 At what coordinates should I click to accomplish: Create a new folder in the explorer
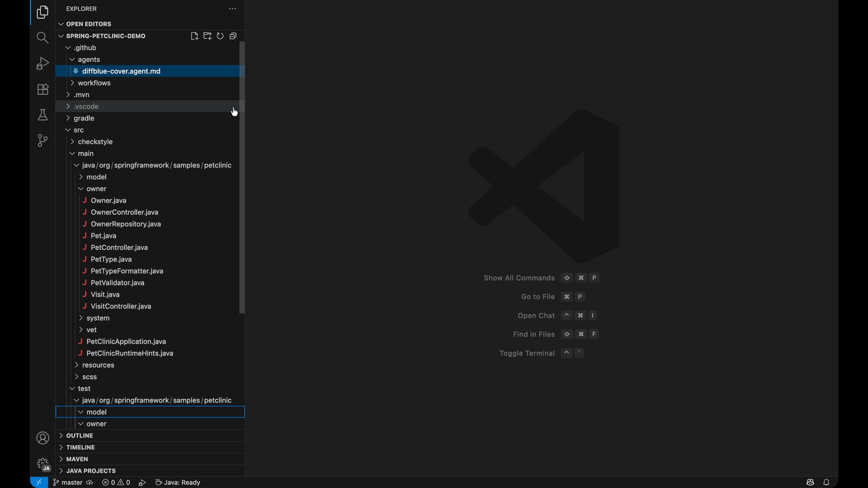(x=207, y=36)
